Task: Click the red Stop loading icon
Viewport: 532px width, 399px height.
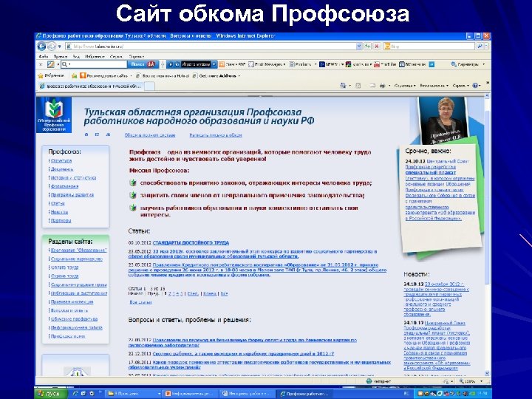Action: tap(376, 47)
